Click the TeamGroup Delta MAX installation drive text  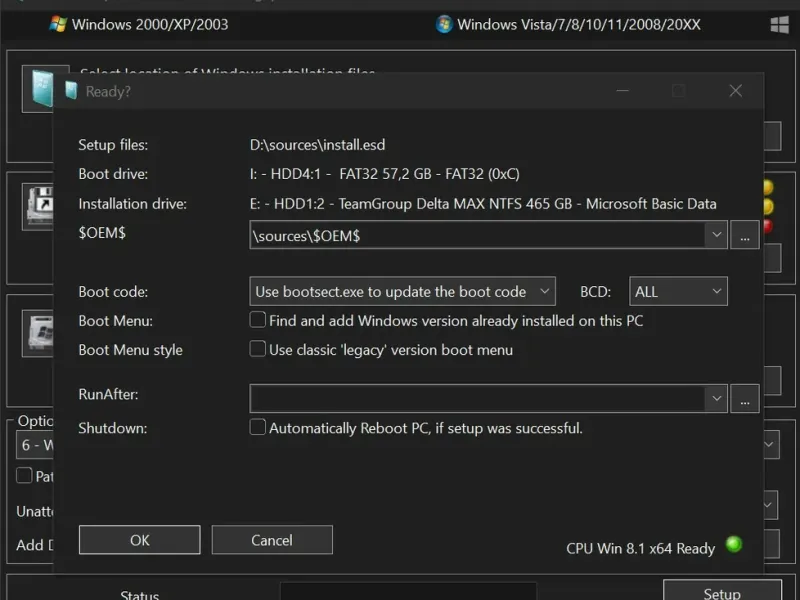(483, 204)
